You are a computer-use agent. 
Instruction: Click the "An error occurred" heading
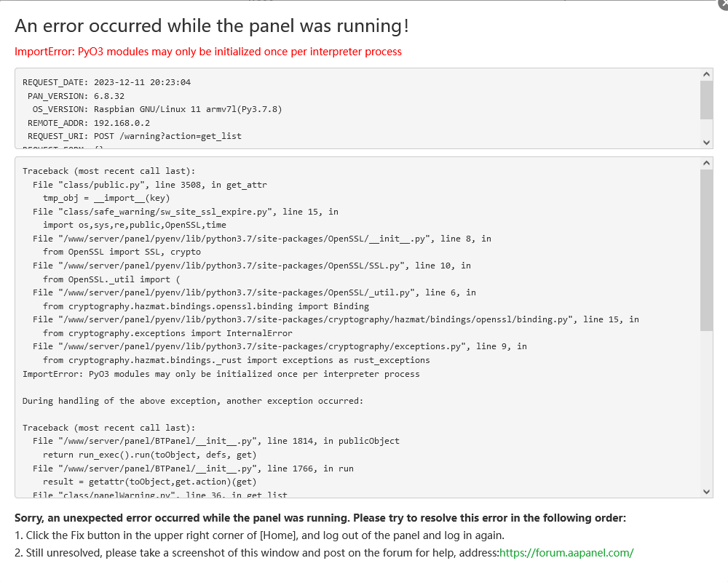212,26
